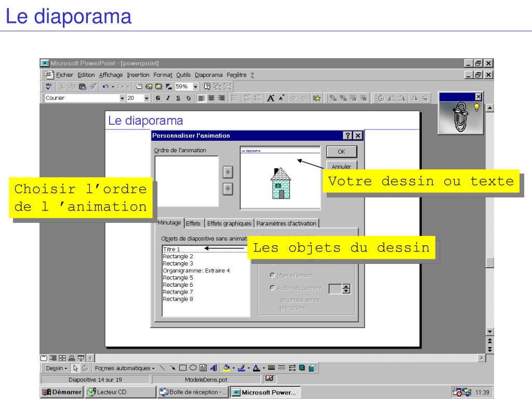The width and height of the screenshot is (532, 399).
Task: Expand the font color dropdown arrow
Action: [x=263, y=368]
